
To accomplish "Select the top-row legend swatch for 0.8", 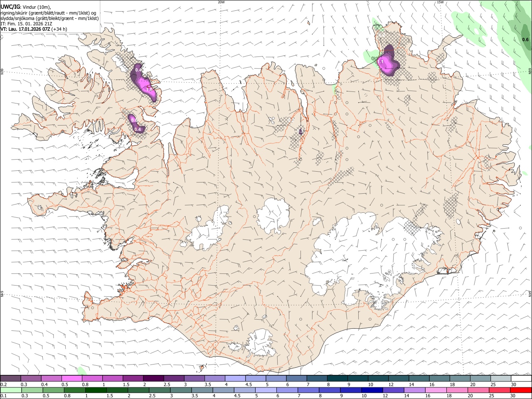I will pos(92,378).
